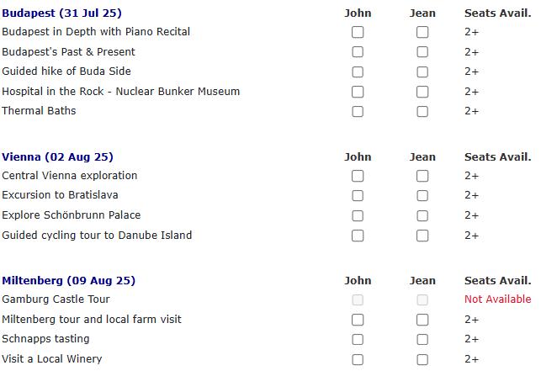Screen dimensions: 541x392
Task: Tick John's Visit a Local Winery checkbox
Action: [358, 359]
